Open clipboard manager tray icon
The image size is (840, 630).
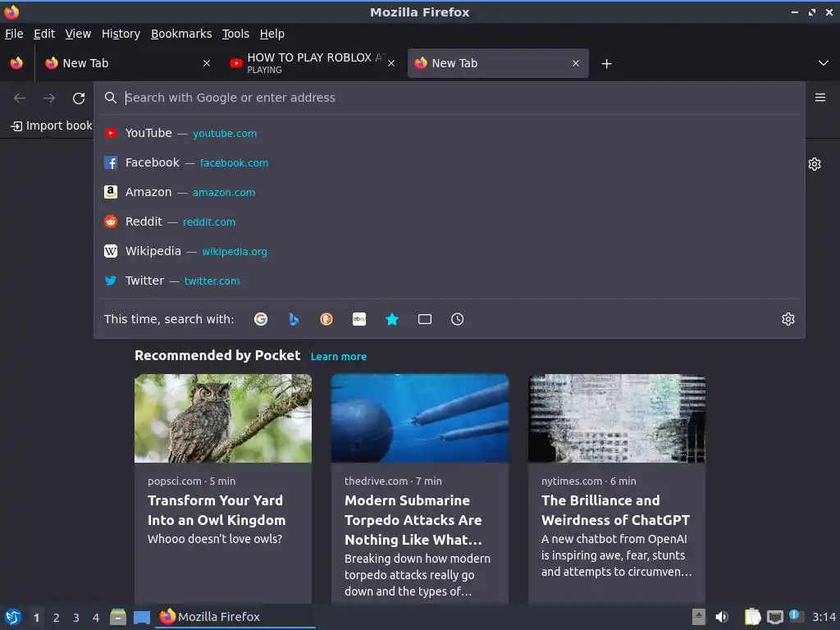coord(753,617)
